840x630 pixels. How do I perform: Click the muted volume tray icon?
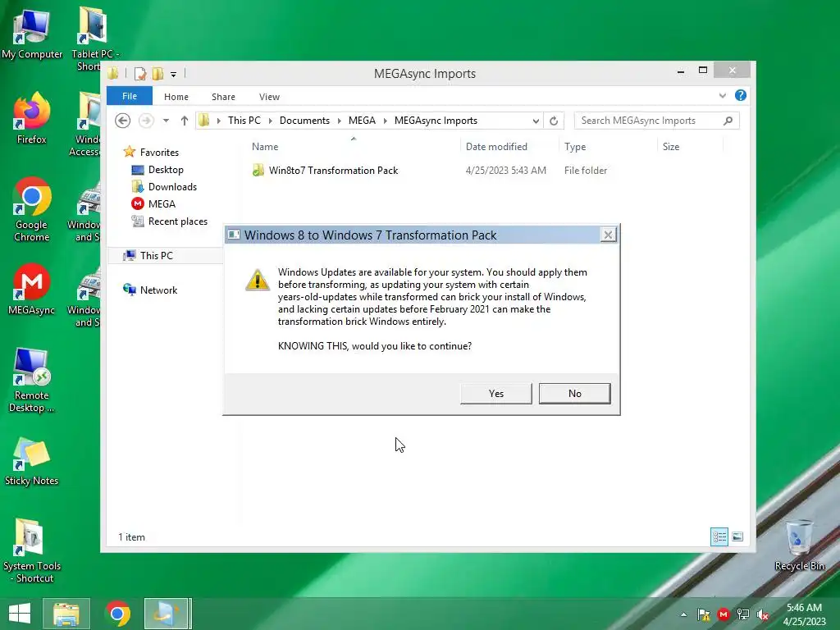coord(763,614)
